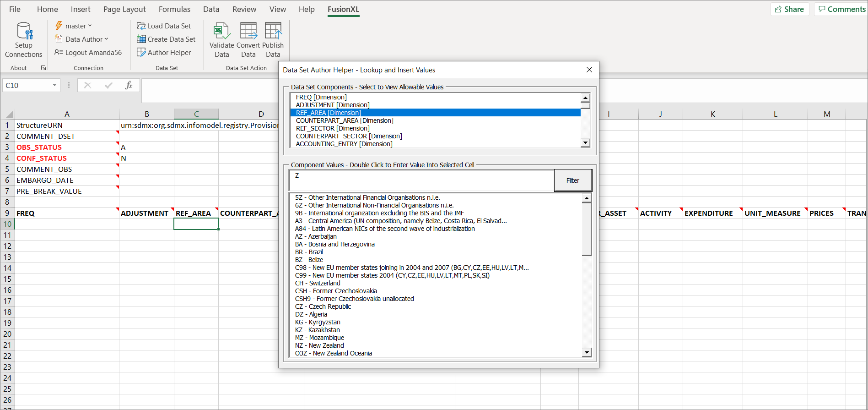Expand the master branch dropdown
The width and height of the screenshot is (868, 410).
(x=74, y=26)
